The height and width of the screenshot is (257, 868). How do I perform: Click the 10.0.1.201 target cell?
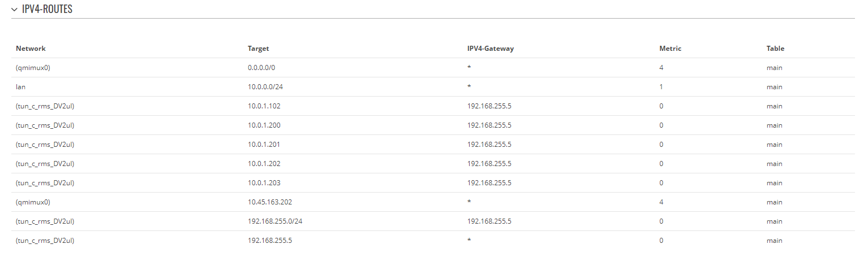[264, 145]
